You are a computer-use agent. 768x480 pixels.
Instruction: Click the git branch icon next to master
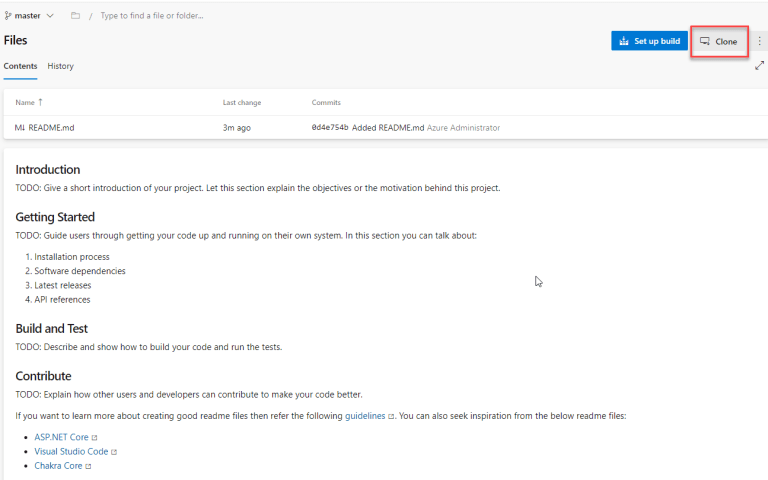tap(8, 16)
